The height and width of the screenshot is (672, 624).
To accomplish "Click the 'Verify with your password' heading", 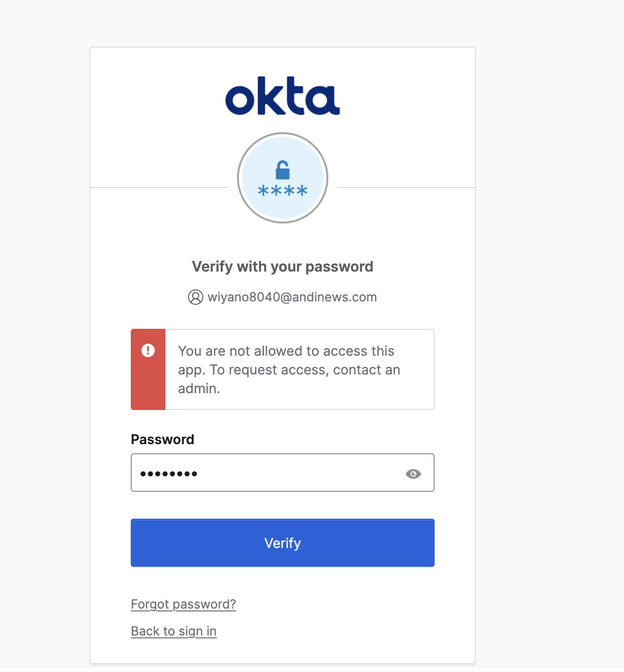I will click(x=283, y=266).
